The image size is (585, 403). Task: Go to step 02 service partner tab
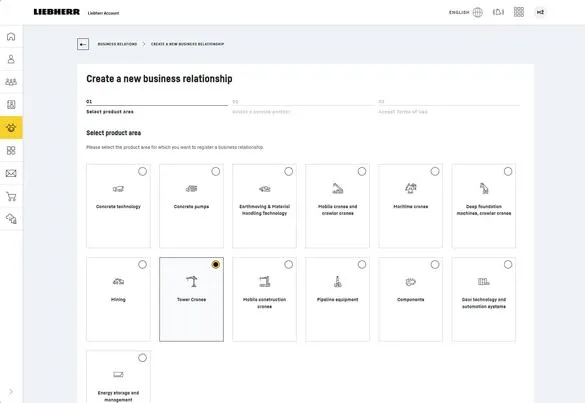click(x=301, y=106)
